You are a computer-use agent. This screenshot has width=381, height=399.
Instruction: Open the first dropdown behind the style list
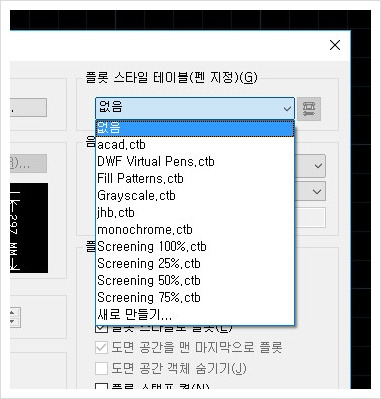click(310, 166)
